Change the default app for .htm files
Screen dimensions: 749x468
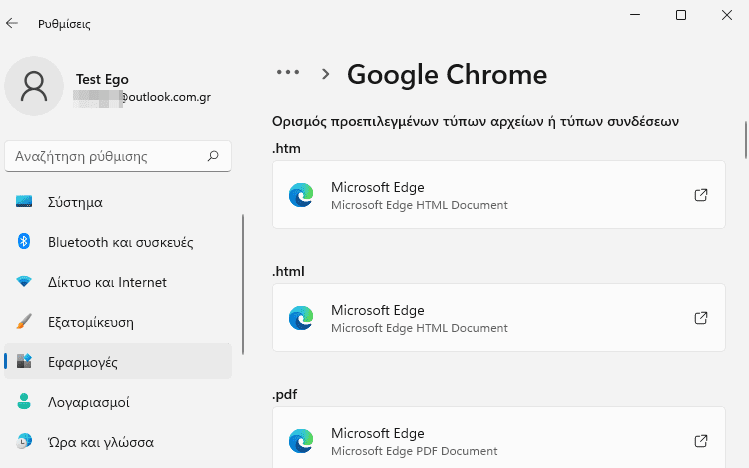coord(499,195)
